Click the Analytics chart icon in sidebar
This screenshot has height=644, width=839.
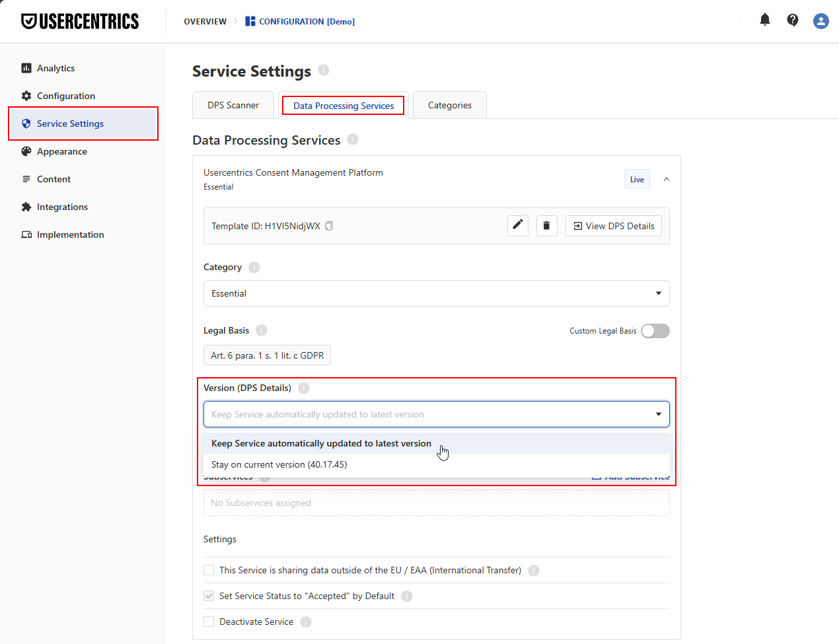pos(26,68)
